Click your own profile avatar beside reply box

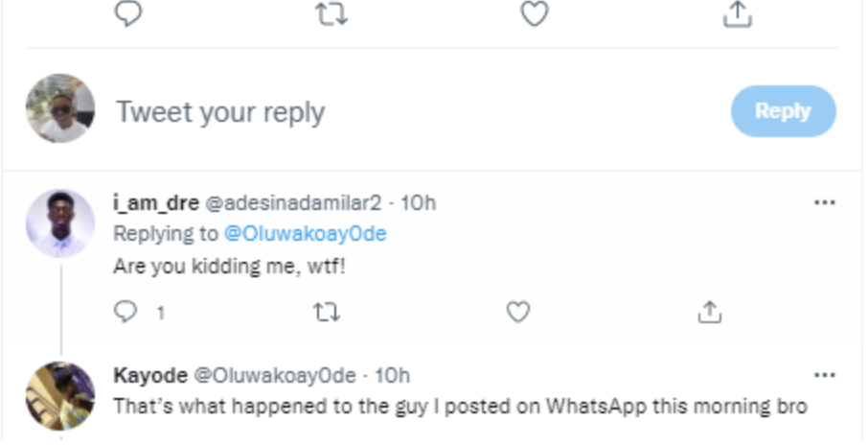(x=59, y=108)
